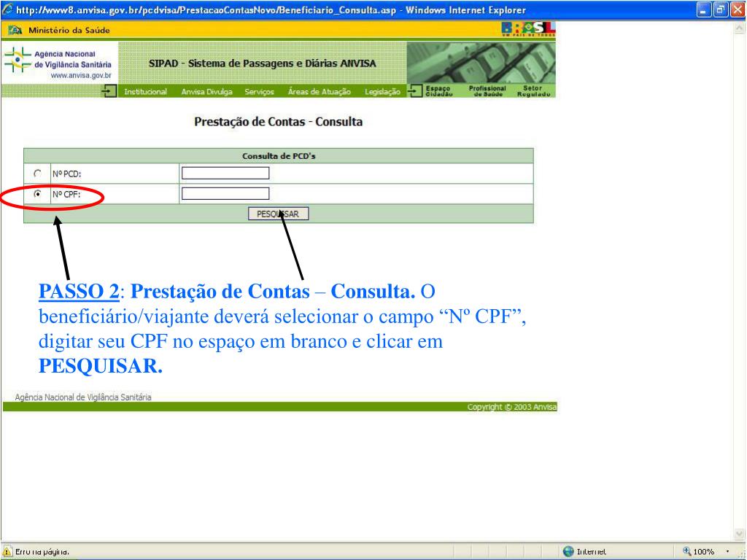Open the Setor Regulado link
Screen dimensions: 747x560
click(x=536, y=91)
